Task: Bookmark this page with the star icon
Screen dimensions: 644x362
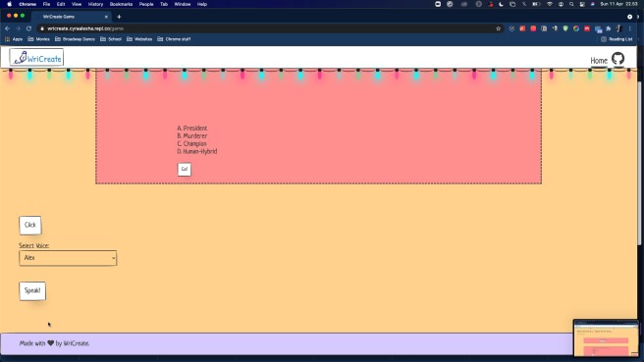Action: [498, 28]
